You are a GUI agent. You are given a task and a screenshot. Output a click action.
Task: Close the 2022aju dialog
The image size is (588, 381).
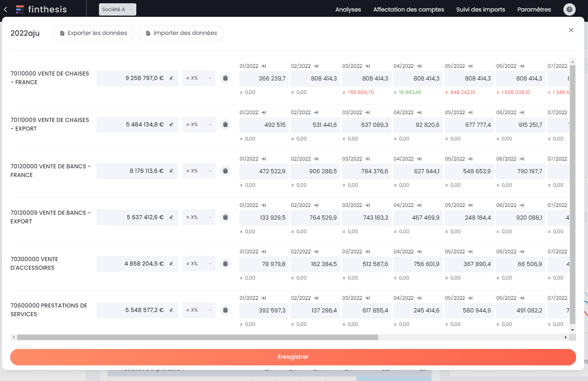(571, 30)
